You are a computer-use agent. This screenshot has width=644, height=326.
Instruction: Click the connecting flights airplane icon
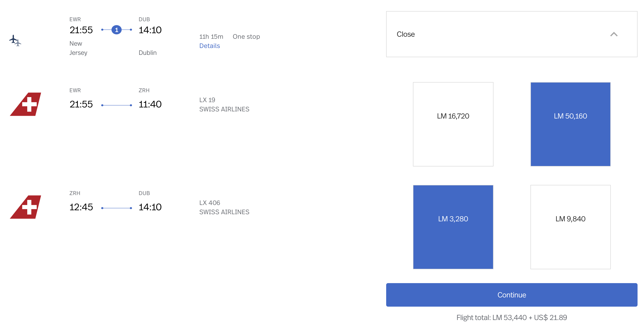click(15, 40)
